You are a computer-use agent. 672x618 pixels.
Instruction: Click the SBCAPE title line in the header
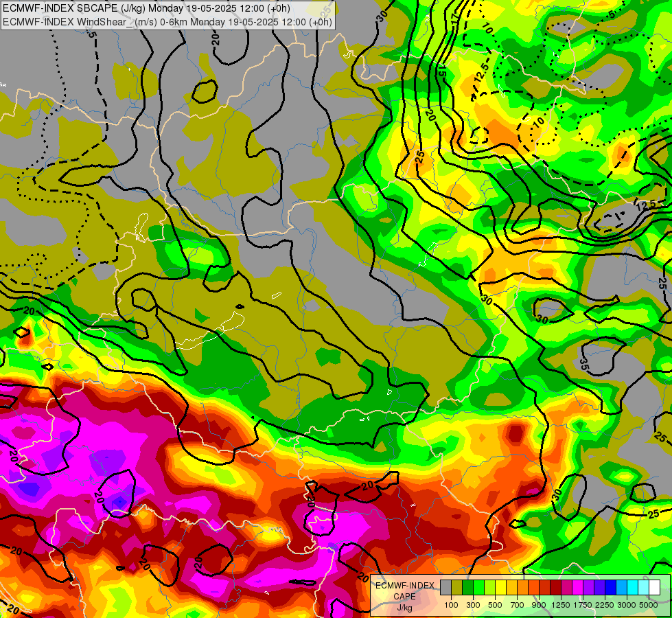(146, 8)
